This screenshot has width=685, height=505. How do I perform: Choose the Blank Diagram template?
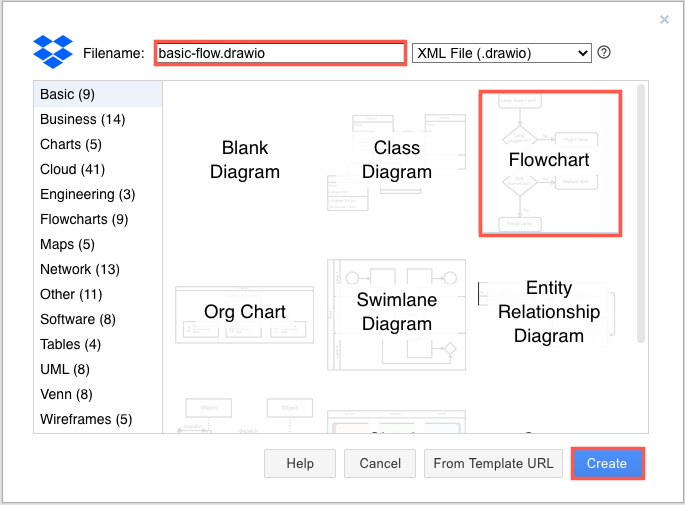click(x=245, y=160)
